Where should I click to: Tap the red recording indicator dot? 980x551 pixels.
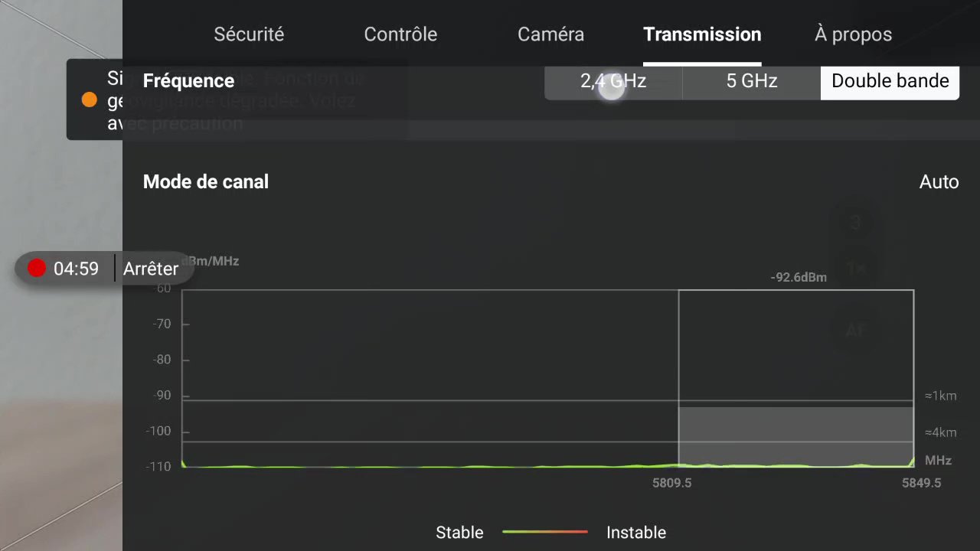pyautogui.click(x=37, y=268)
